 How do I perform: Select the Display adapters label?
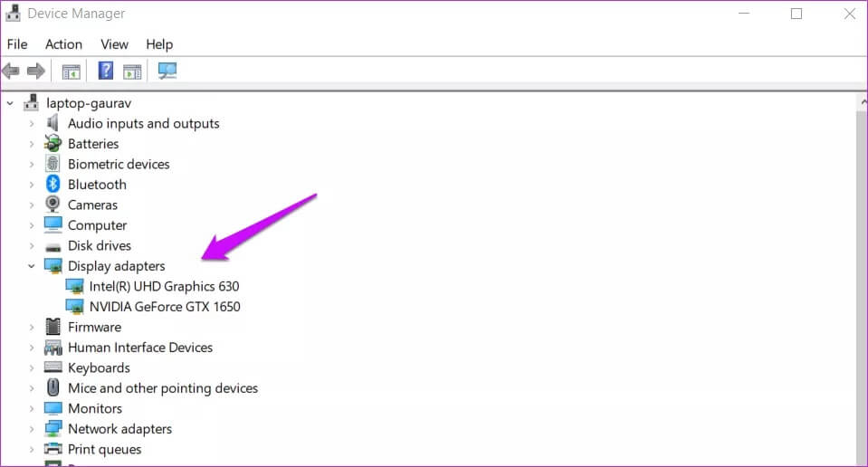point(116,266)
